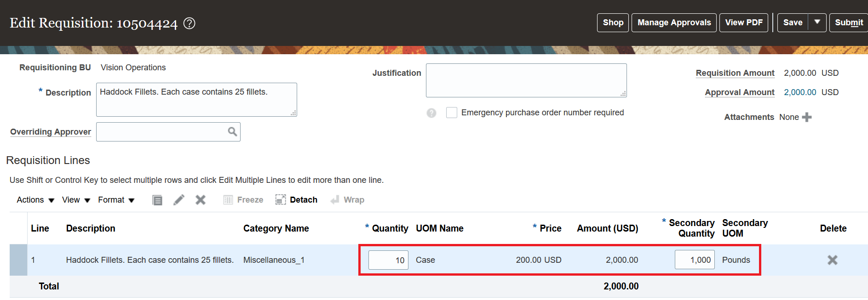This screenshot has height=300, width=868.
Task: Click the help icon beside Edit Requisition title
Action: coord(190,23)
